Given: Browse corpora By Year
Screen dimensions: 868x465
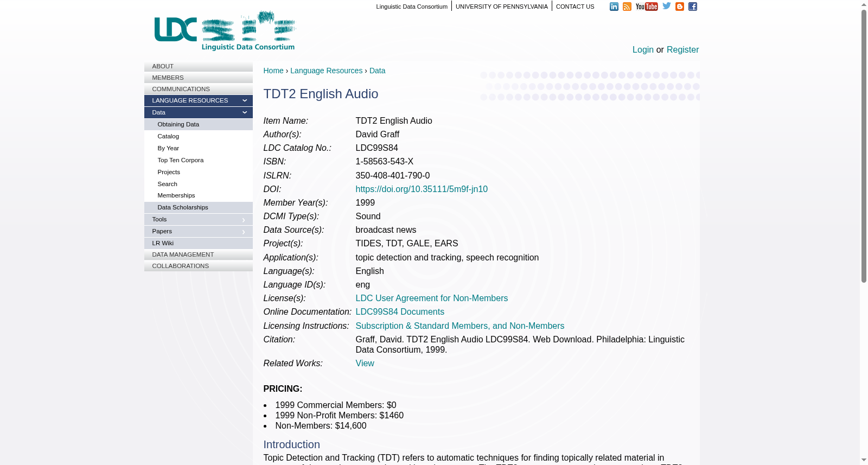Looking at the screenshot, I should click(x=199, y=148).
